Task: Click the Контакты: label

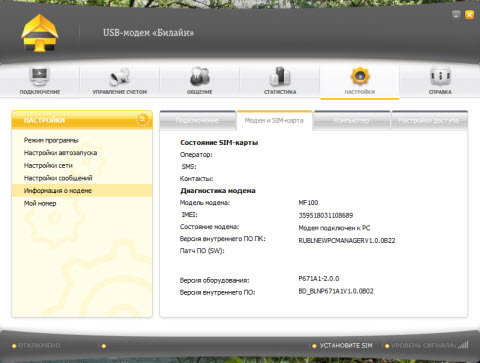Action: pos(196,179)
